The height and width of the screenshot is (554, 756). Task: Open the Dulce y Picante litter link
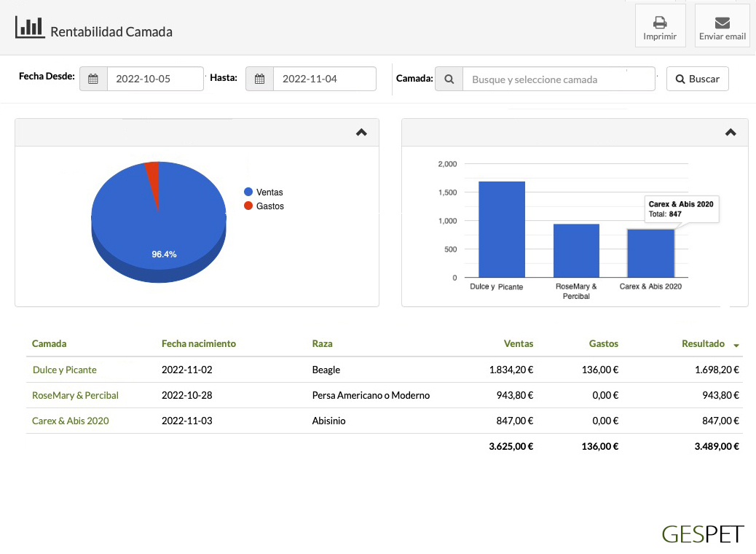65,370
